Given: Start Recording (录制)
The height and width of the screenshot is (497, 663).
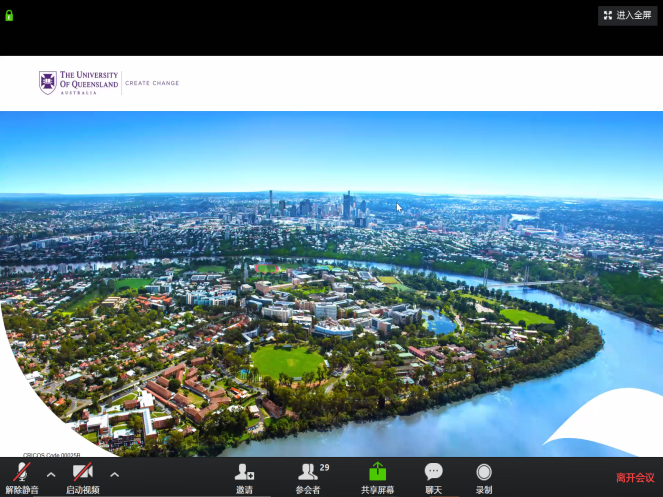Looking at the screenshot, I should 484,478.
